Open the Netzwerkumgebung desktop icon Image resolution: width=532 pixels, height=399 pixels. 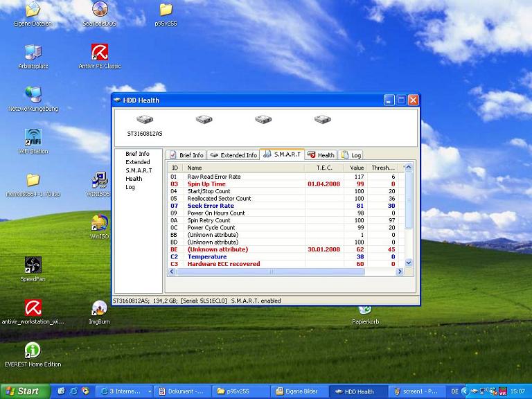33,99
